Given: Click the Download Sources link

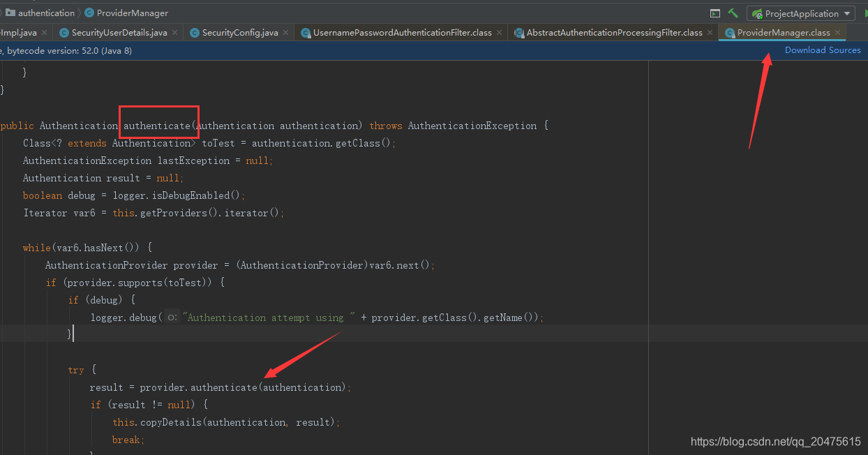Looking at the screenshot, I should (x=823, y=50).
